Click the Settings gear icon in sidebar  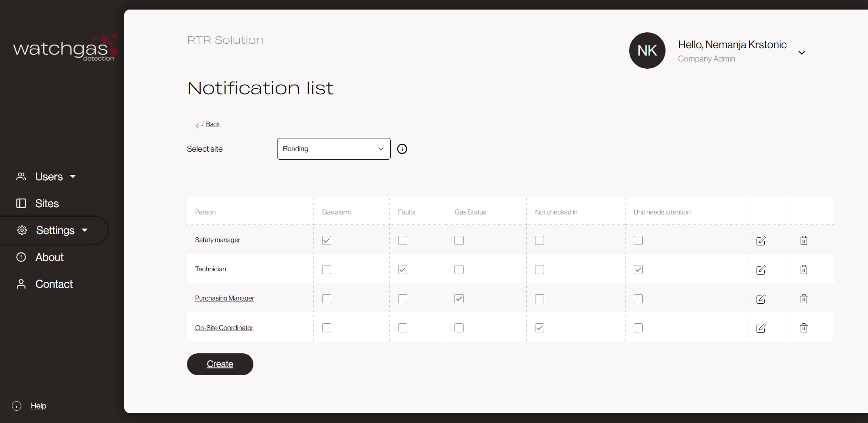(x=21, y=230)
